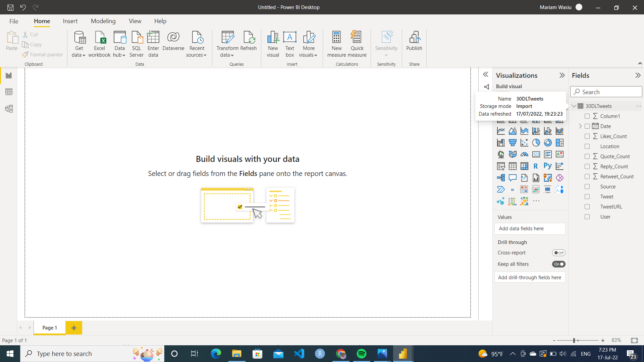The height and width of the screenshot is (362, 644).
Task: Switch to Data view in left sidebar
Action: [x=9, y=92]
